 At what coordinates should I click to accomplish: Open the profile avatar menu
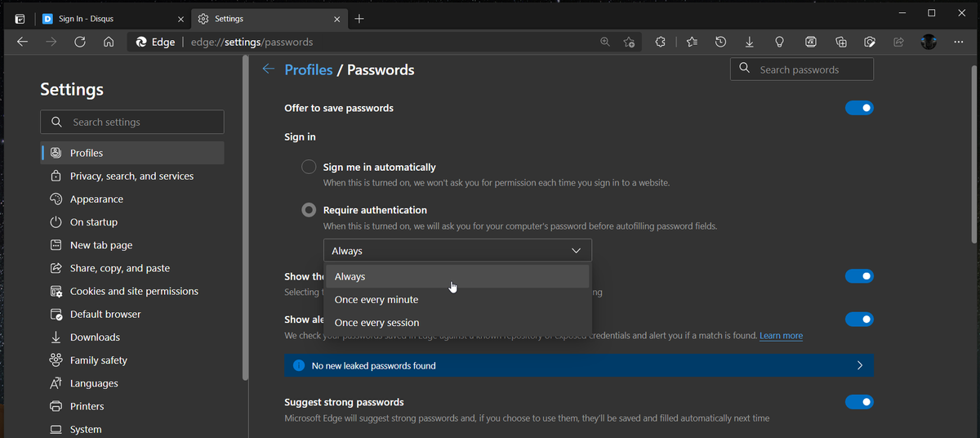[929, 42]
